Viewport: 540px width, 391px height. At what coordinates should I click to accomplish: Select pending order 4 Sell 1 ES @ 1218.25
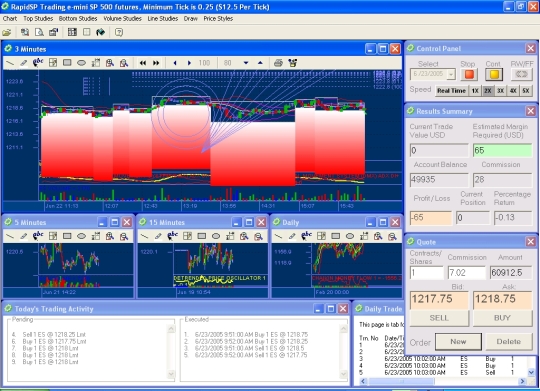[49, 335]
